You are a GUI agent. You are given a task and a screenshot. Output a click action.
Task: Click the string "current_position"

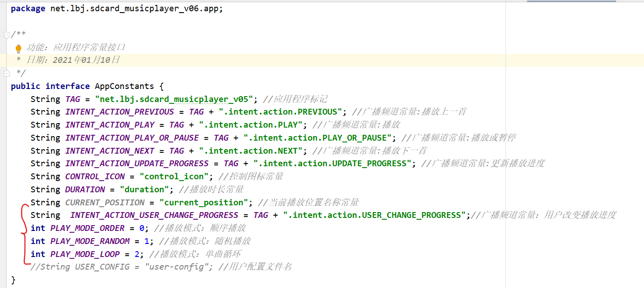pos(204,203)
